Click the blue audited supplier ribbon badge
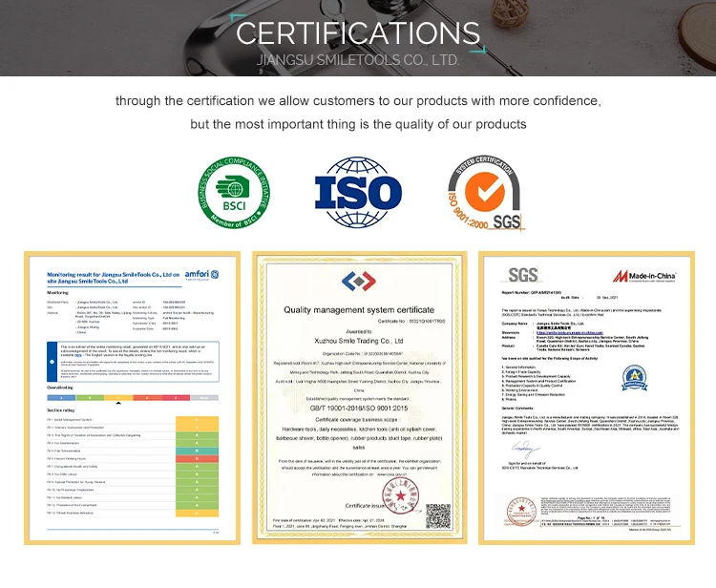This screenshot has width=716, height=588. (x=634, y=378)
